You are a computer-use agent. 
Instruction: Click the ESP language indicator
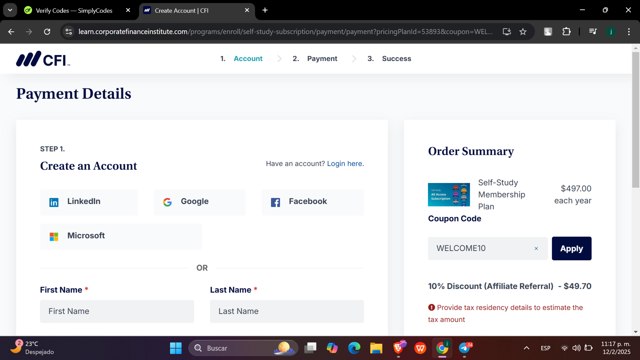[545, 348]
